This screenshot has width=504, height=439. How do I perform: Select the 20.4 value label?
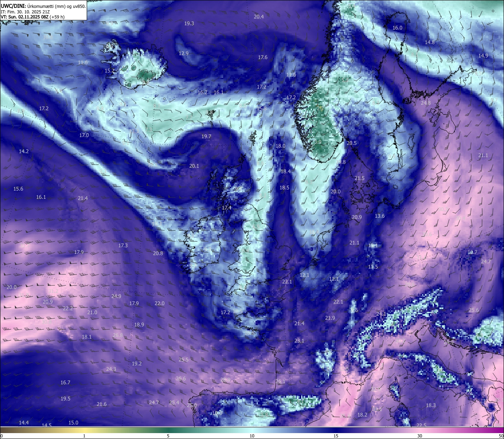pos(259,17)
